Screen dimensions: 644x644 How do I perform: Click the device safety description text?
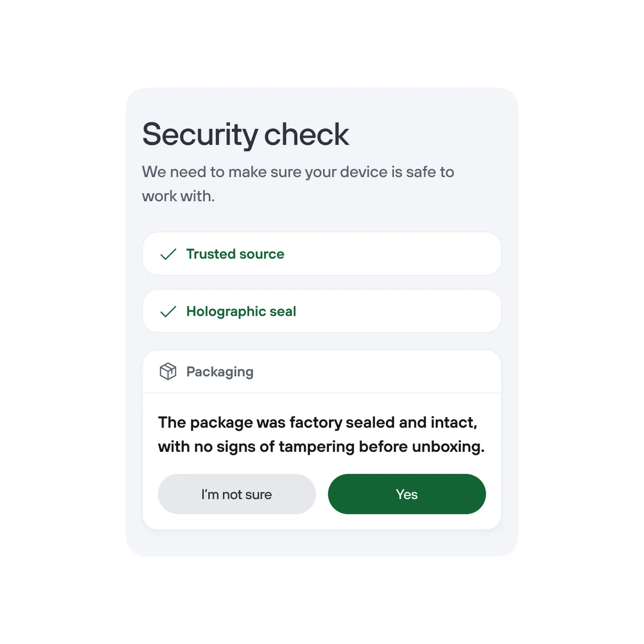tap(298, 184)
